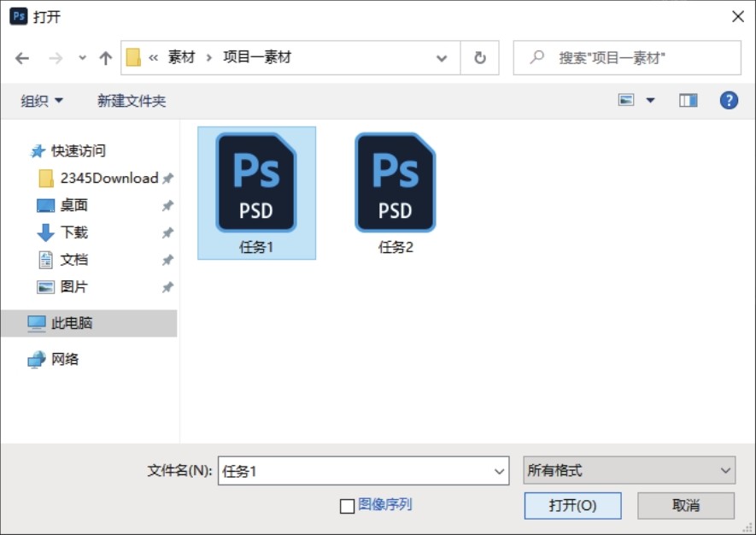Select 快速访问 in the sidebar
This screenshot has height=535, width=756.
78,151
